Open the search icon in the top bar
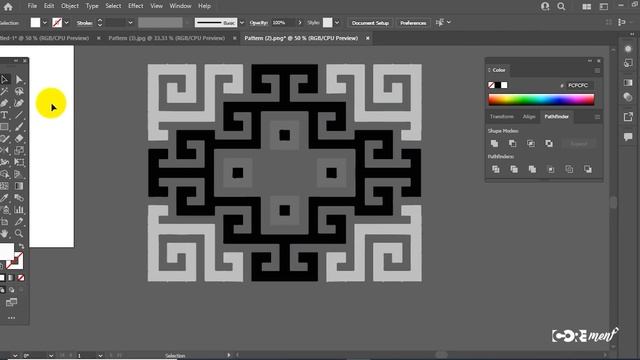This screenshot has width=640, height=360. click(x=561, y=6)
